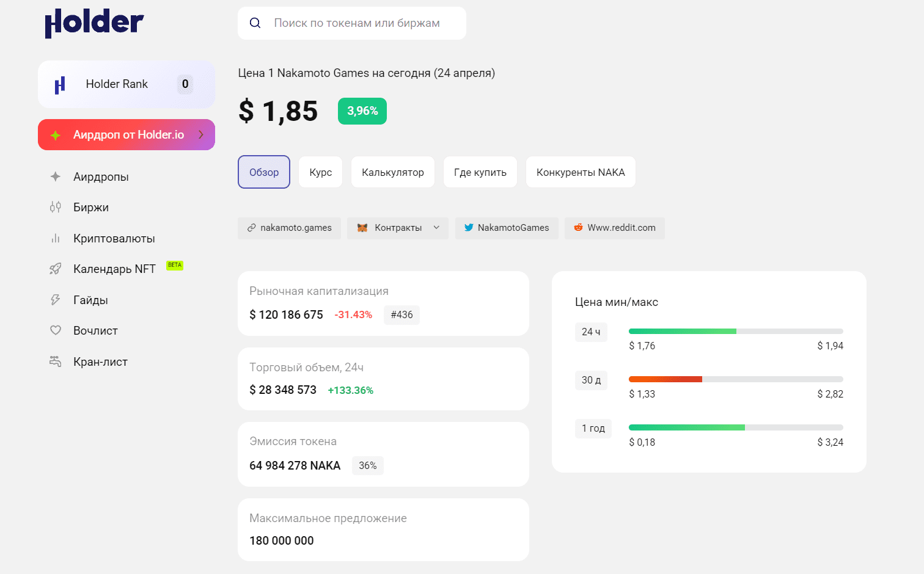Click the airdrop banner chevron arrow
Screen dimensions: 924x574
(x=201, y=134)
